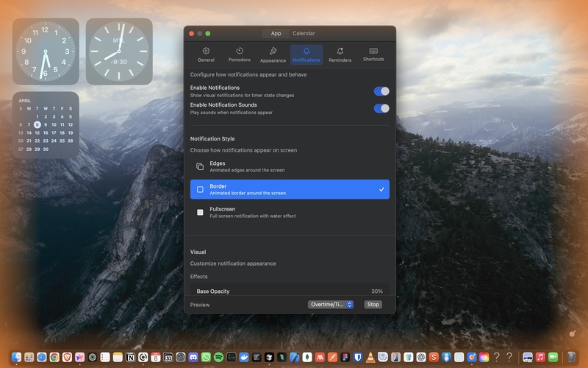Click the Visual section heading
588x368 pixels.
198,252
